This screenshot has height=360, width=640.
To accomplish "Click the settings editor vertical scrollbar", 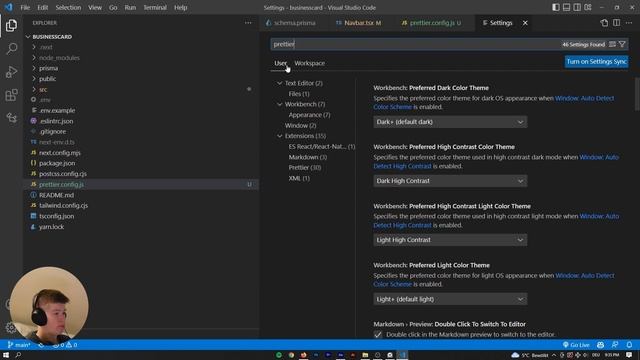I will [637, 94].
